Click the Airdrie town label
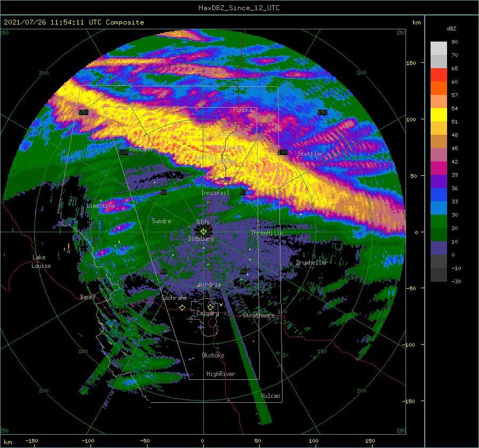Viewport: 479px width, 448px height. click(210, 284)
